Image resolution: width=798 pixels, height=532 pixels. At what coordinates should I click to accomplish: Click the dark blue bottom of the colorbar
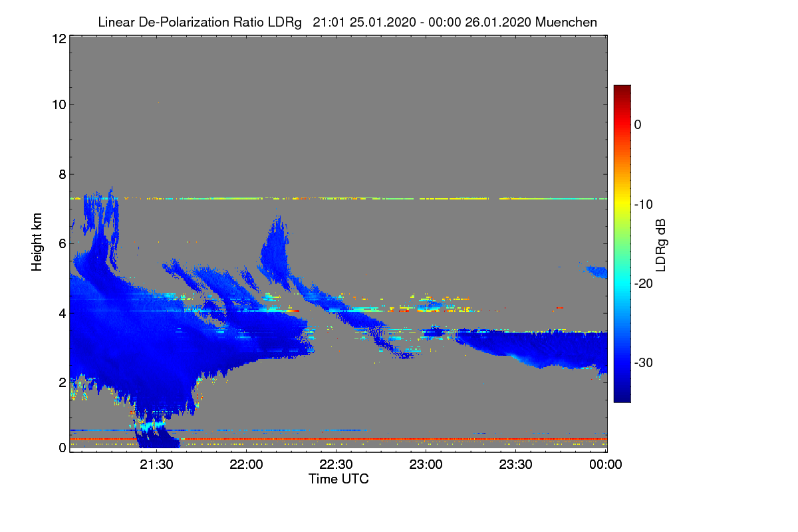click(x=622, y=397)
